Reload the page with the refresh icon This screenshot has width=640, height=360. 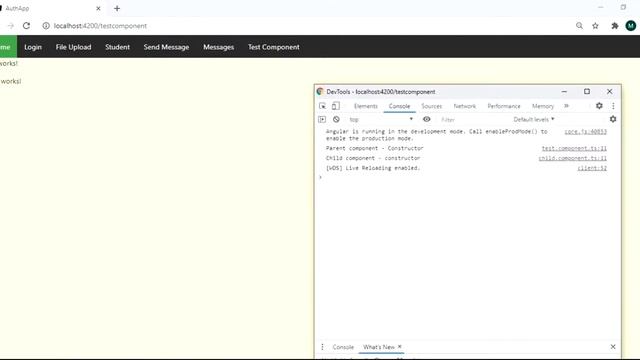tap(27, 26)
